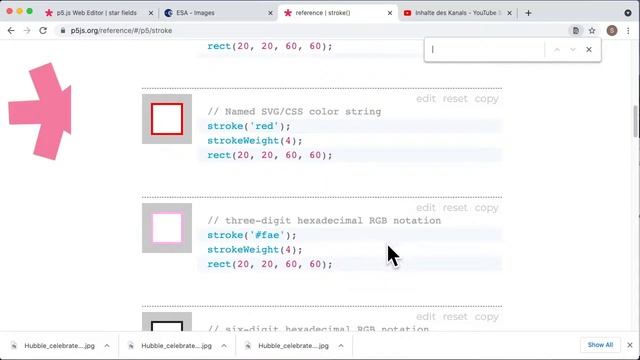640x360 pixels.
Task: Click the red-bordered square preview canvas
Action: click(x=167, y=119)
